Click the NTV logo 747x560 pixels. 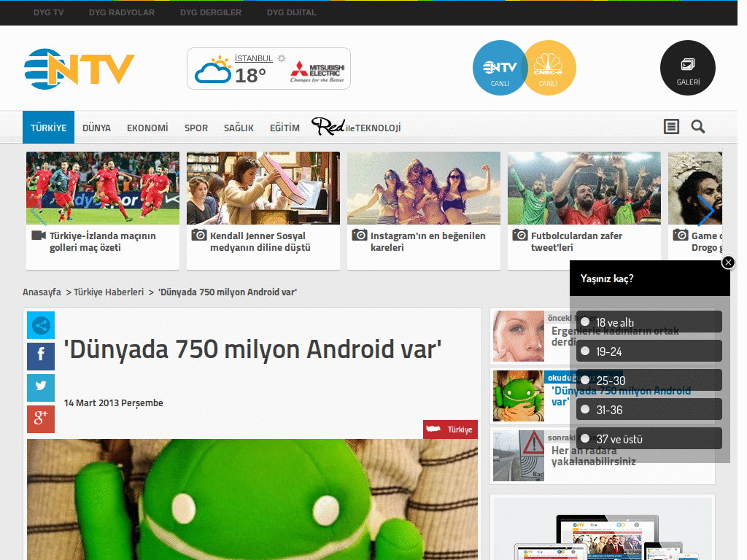pos(79,69)
